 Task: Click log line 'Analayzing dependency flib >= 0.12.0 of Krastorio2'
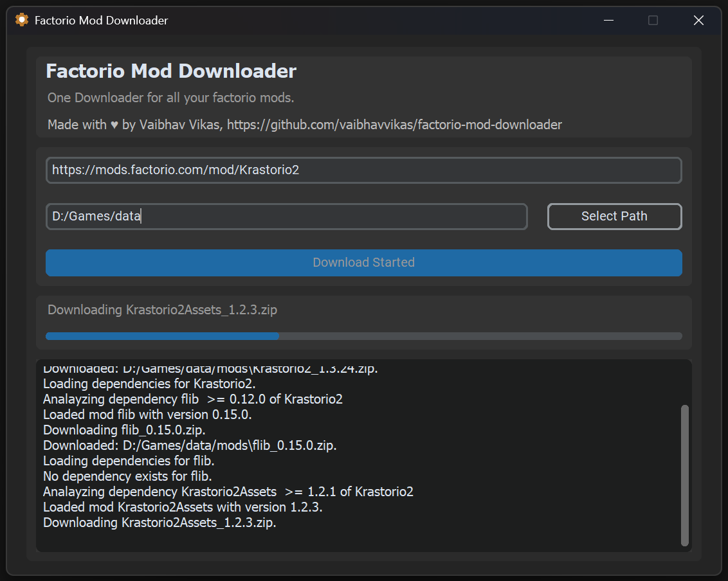click(193, 399)
